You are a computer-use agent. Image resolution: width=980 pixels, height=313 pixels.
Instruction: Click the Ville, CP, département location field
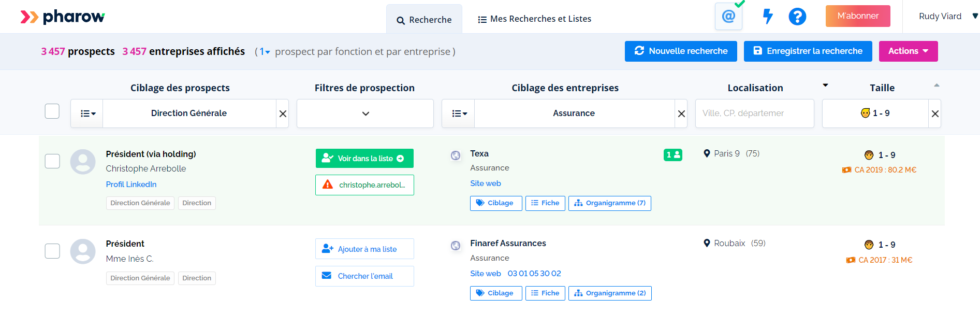[x=754, y=113]
